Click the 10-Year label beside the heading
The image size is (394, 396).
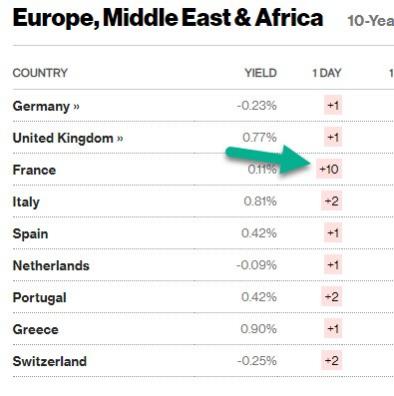tap(371, 21)
